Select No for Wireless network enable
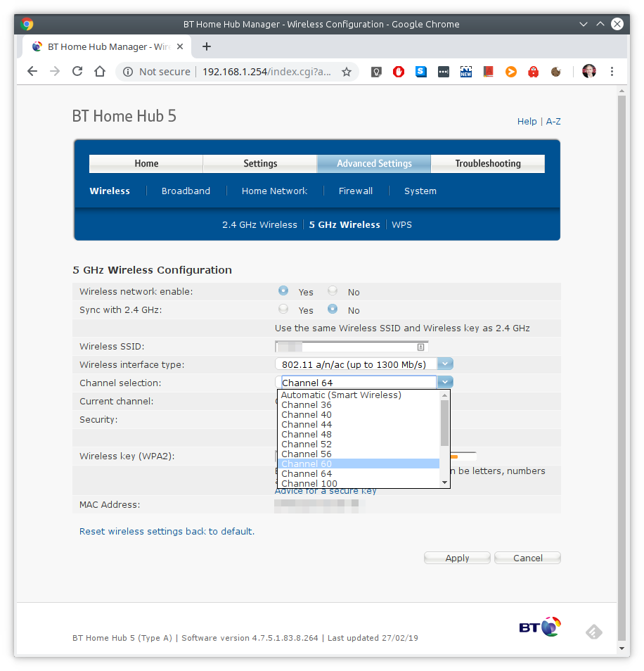The image size is (644, 671). tap(333, 290)
